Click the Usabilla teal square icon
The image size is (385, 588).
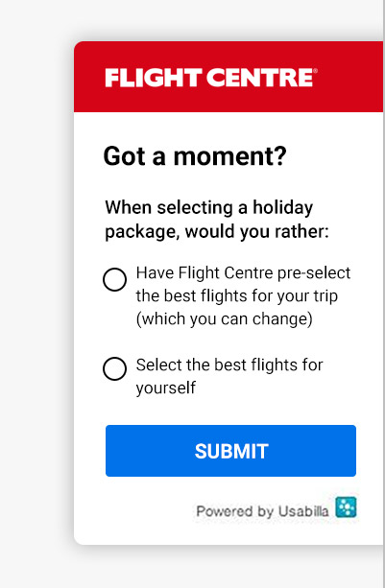click(x=346, y=507)
